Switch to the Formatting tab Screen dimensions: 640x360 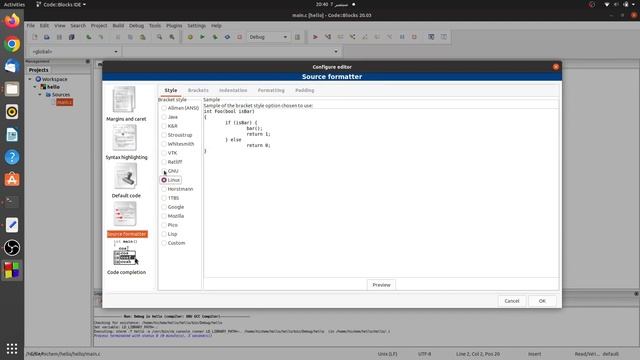(x=271, y=90)
